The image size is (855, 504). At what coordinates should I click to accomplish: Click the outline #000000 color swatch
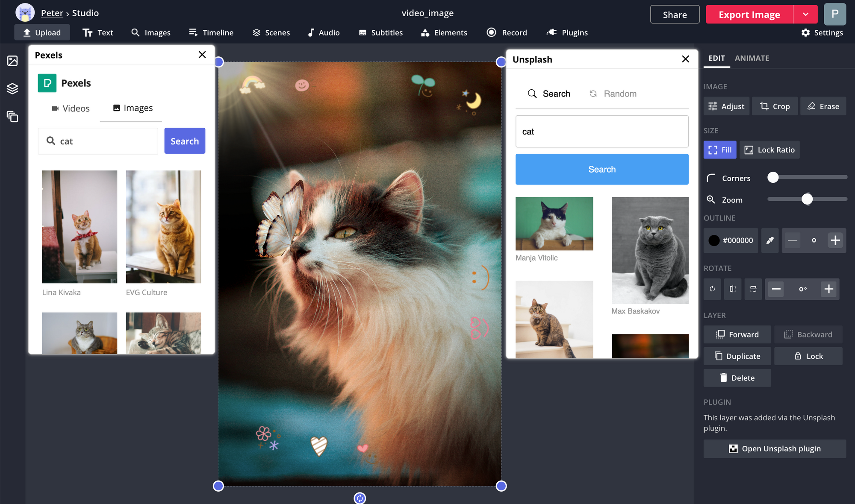tap(714, 240)
